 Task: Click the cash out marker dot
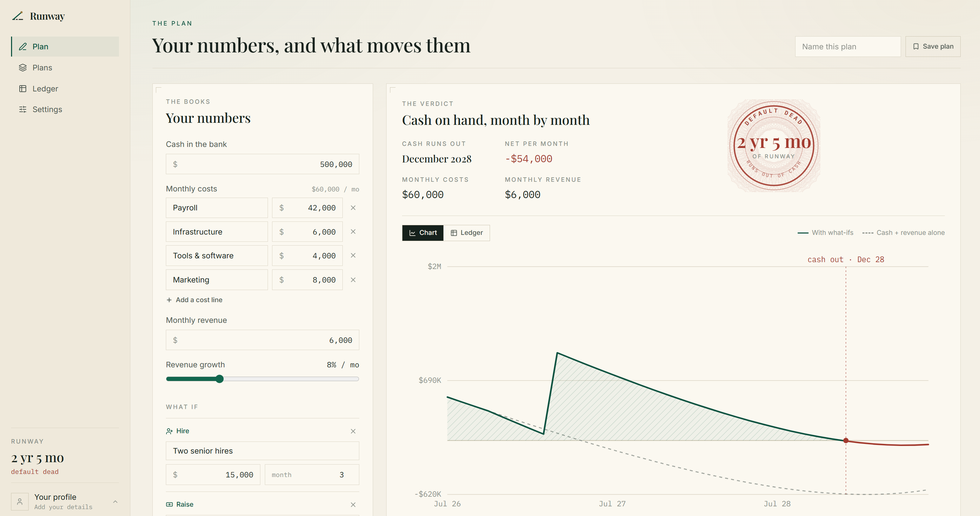tap(846, 441)
